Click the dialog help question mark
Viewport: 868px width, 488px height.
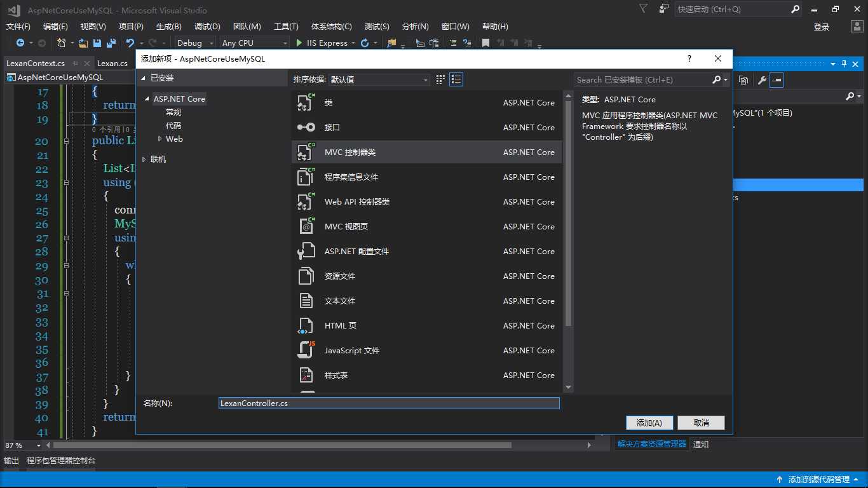[x=689, y=58]
